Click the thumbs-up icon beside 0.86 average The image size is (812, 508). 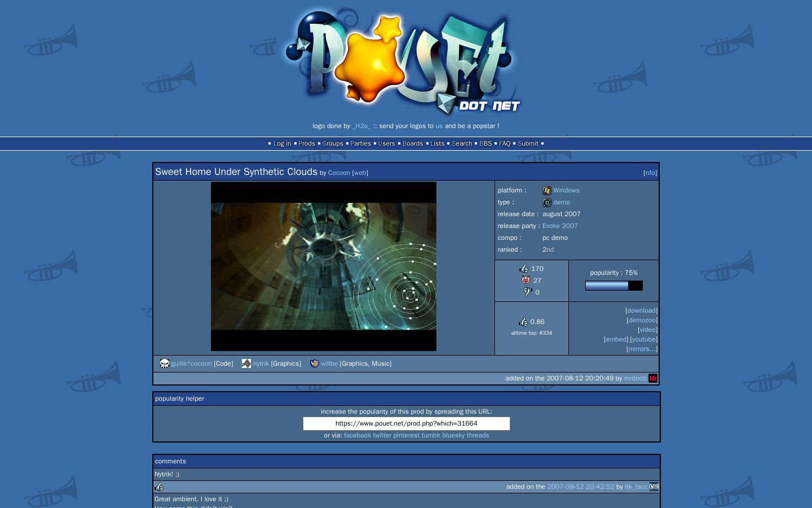click(x=523, y=322)
